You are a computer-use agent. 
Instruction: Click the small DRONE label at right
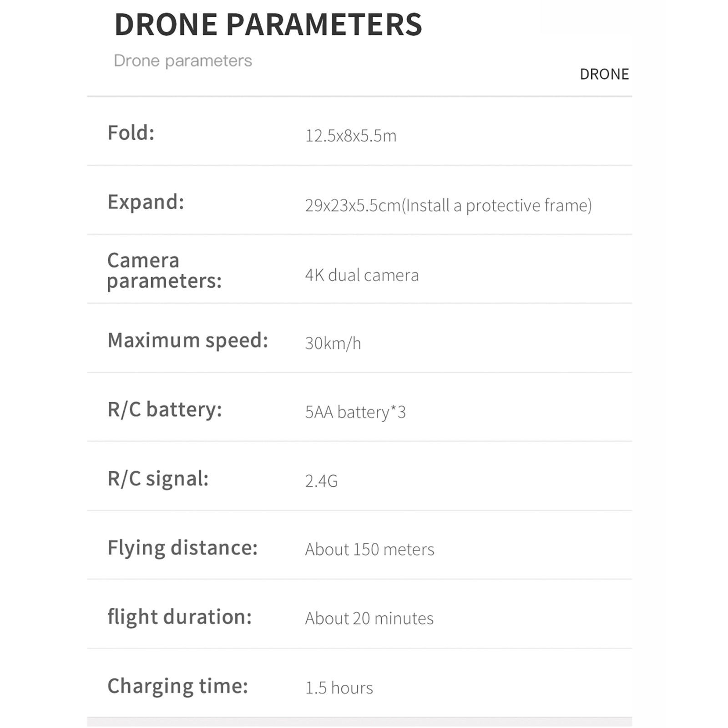(604, 74)
